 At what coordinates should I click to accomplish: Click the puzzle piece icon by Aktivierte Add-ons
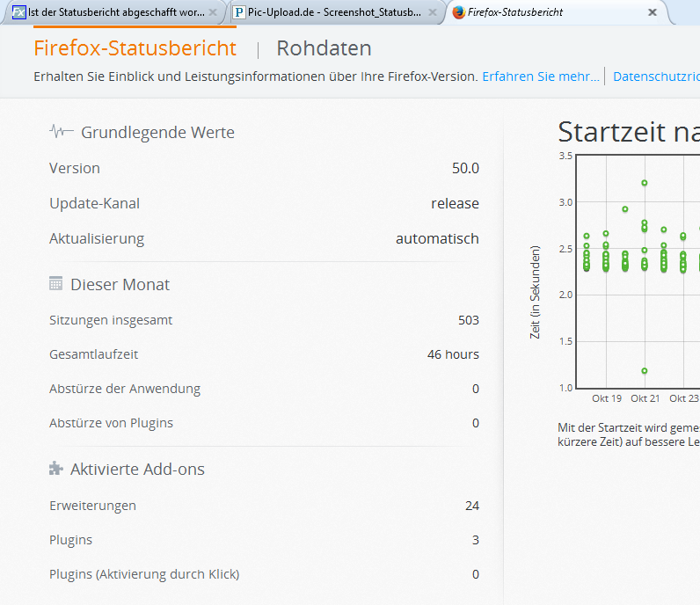click(x=55, y=469)
